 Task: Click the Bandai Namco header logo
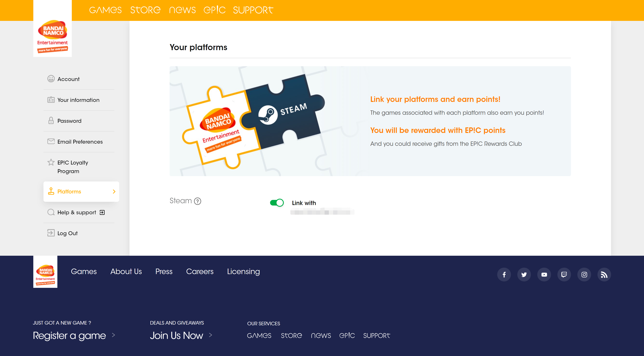tap(53, 36)
